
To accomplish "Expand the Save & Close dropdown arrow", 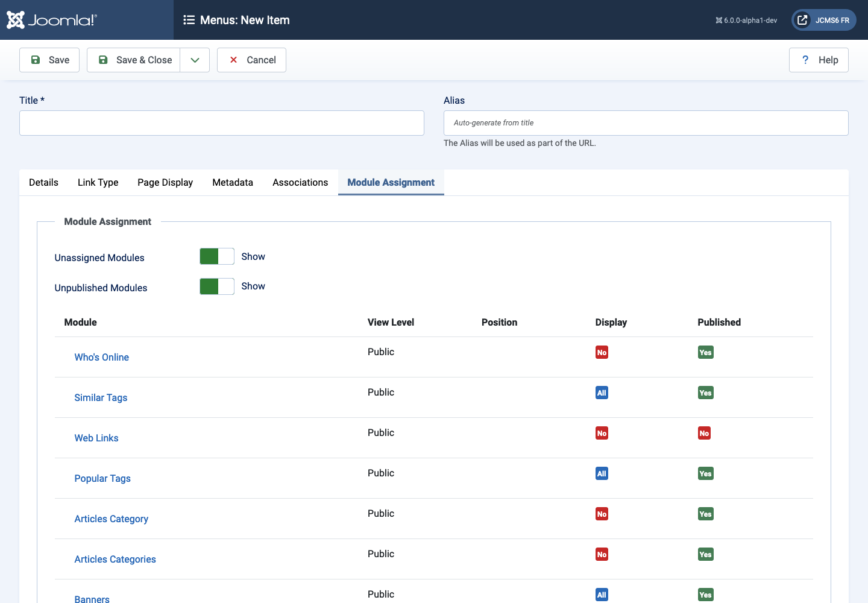I will point(195,60).
